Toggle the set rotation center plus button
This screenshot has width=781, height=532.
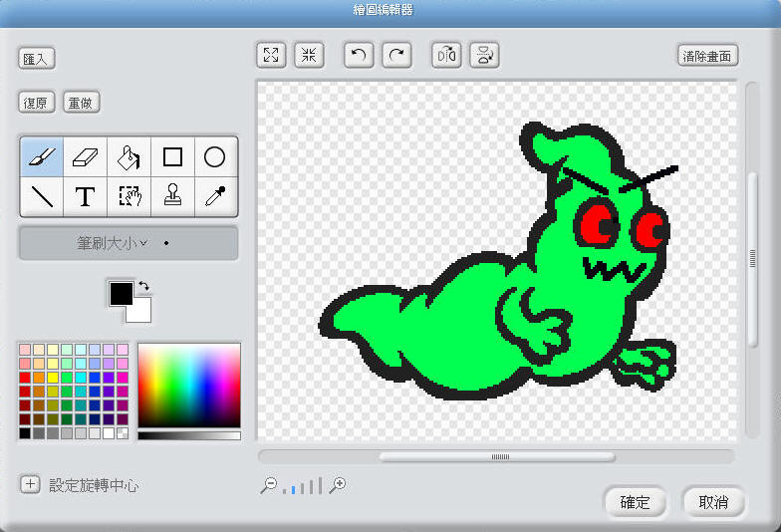[x=31, y=485]
